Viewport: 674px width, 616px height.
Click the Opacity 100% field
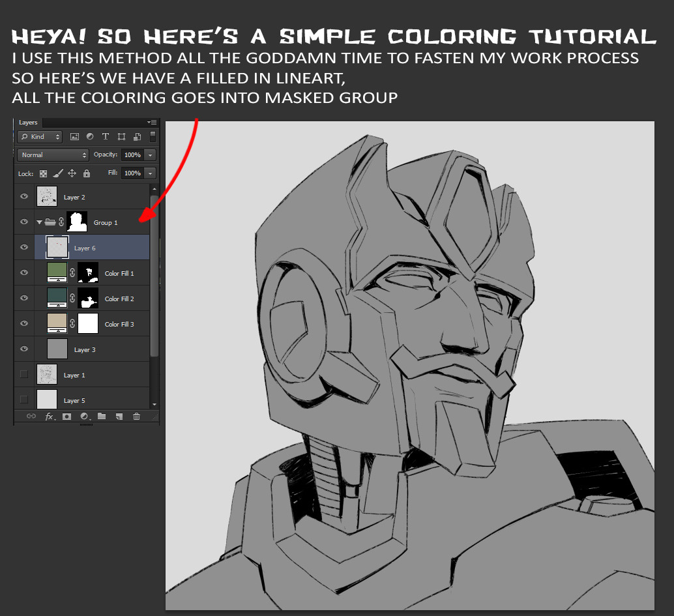(x=133, y=154)
